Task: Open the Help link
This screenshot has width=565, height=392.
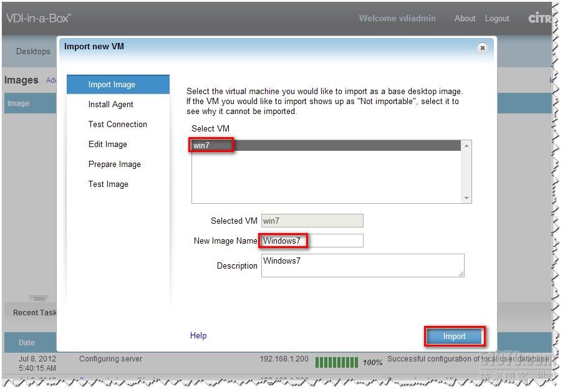Action: 198,335
